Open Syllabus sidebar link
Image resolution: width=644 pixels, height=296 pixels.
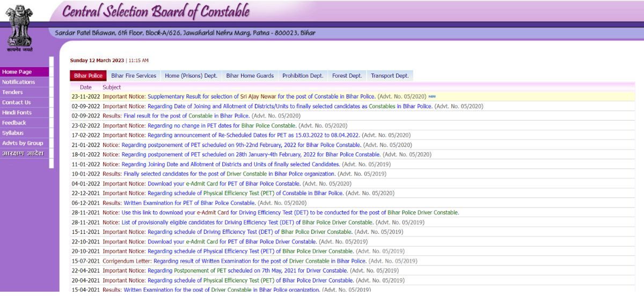[x=24, y=133]
